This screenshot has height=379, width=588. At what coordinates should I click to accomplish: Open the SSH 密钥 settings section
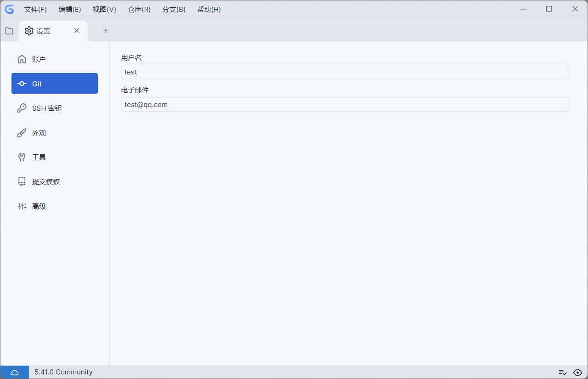pyautogui.click(x=47, y=108)
